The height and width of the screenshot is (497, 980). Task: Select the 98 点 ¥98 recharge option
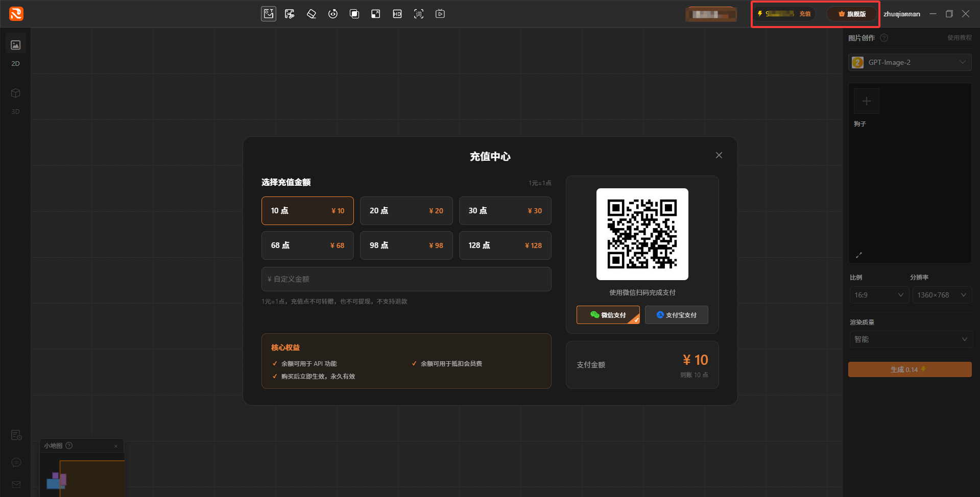tap(407, 245)
